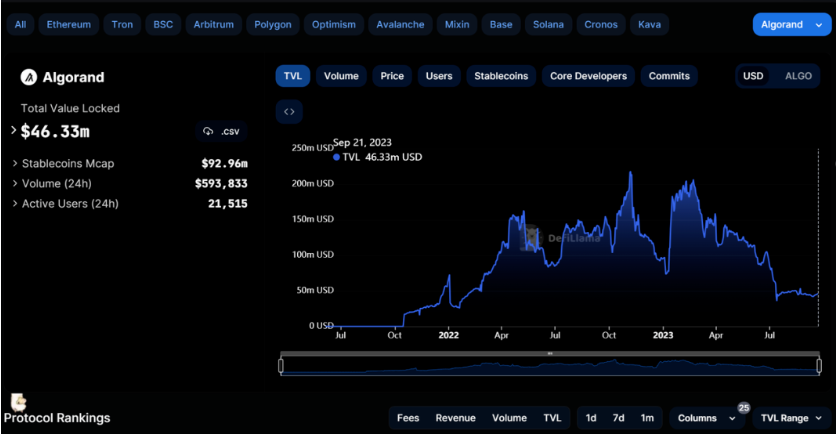The height and width of the screenshot is (434, 836).
Task: Filter by Avalanche chain
Action: click(x=400, y=25)
